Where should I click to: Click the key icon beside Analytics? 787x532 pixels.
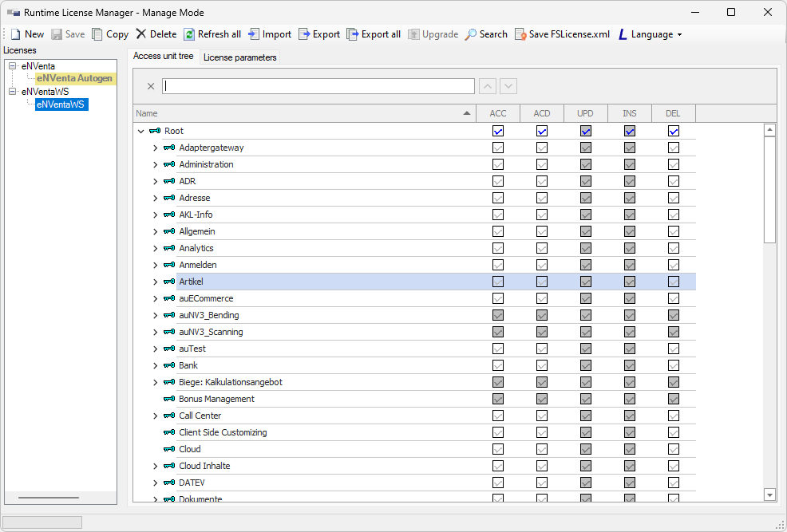point(170,248)
